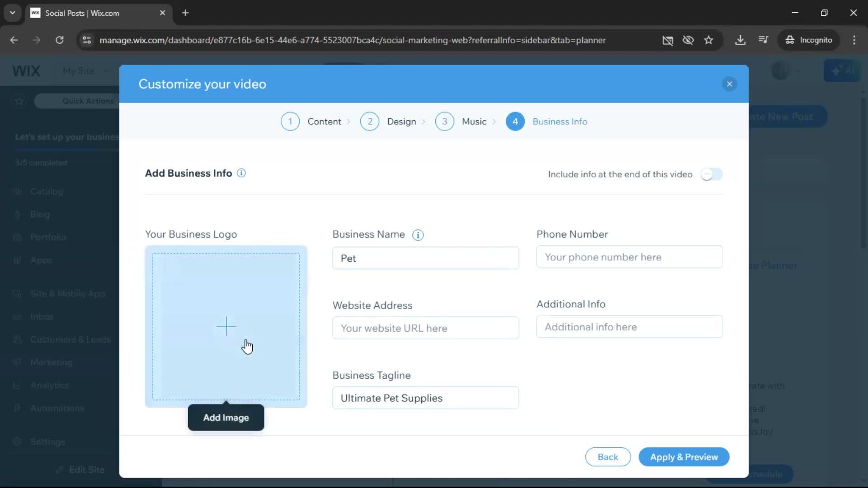Click the camera blocked icon in address bar
The width and height of the screenshot is (868, 488).
[x=668, y=40]
